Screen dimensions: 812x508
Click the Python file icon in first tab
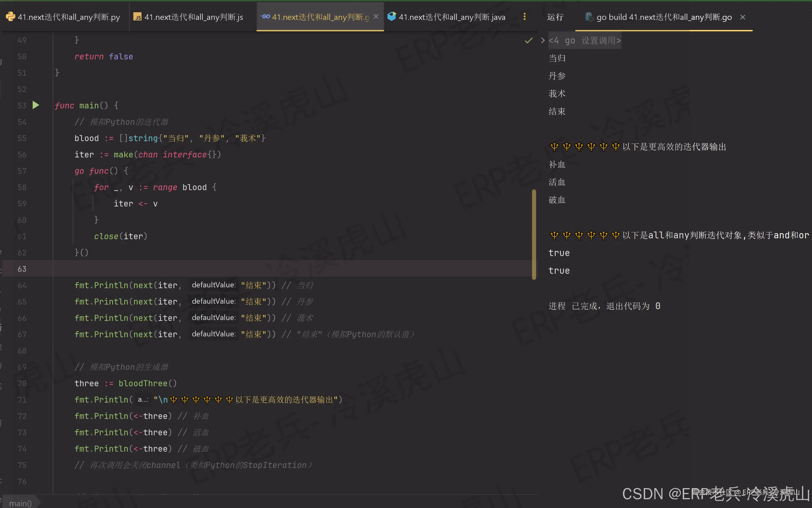coord(10,16)
